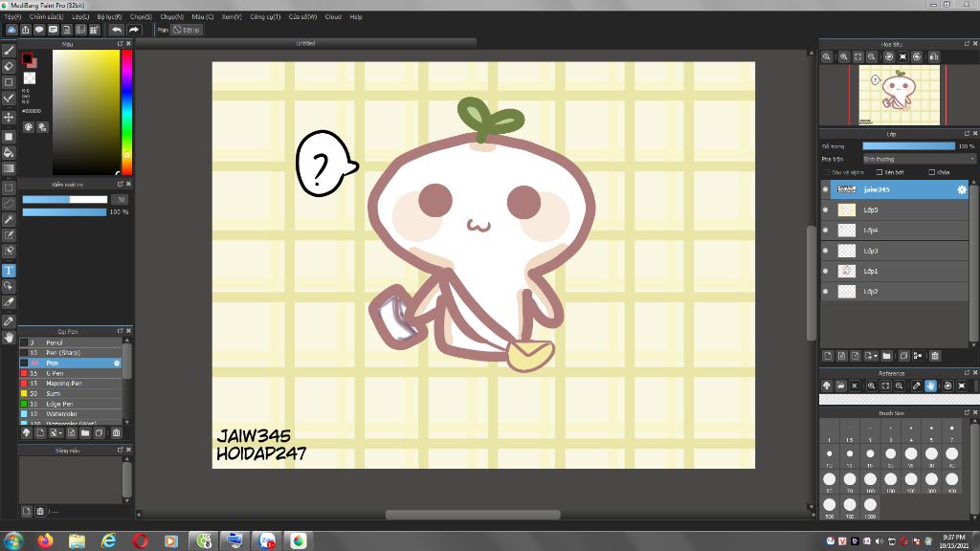Open Firefox from the taskbar

[45, 540]
